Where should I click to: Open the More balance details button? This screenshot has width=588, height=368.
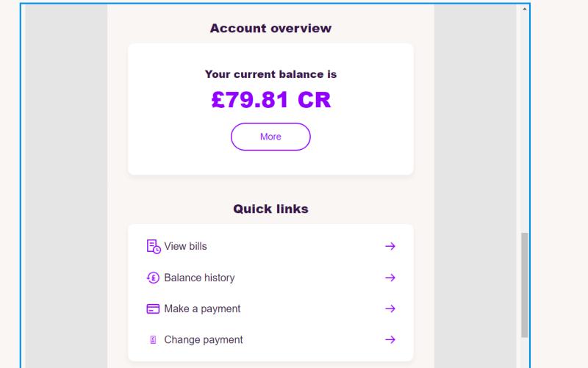(x=270, y=137)
